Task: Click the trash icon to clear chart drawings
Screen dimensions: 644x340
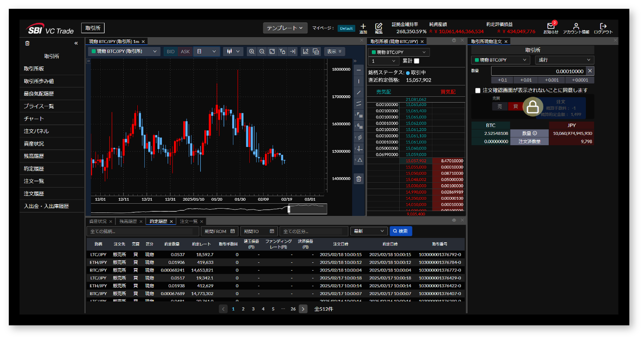Action: click(359, 178)
